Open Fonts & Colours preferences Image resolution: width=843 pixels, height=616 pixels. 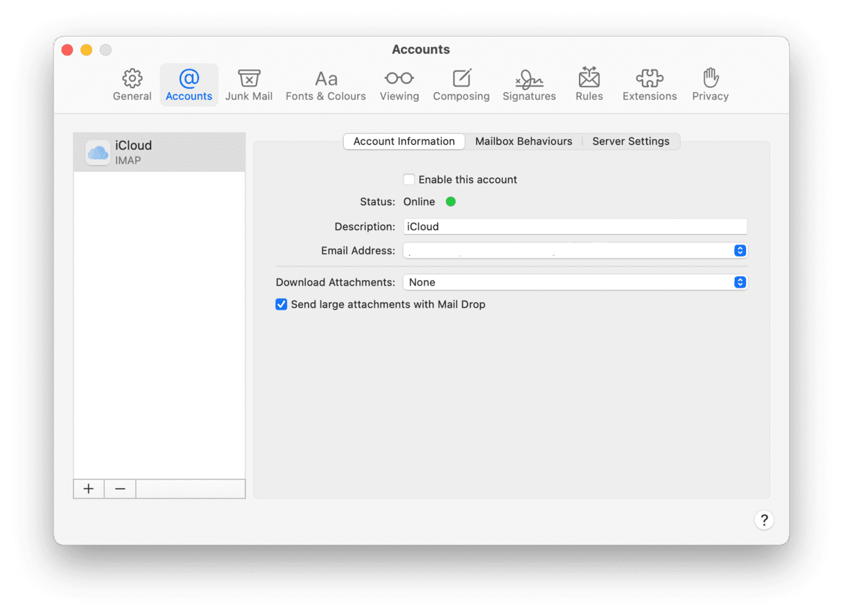[325, 85]
